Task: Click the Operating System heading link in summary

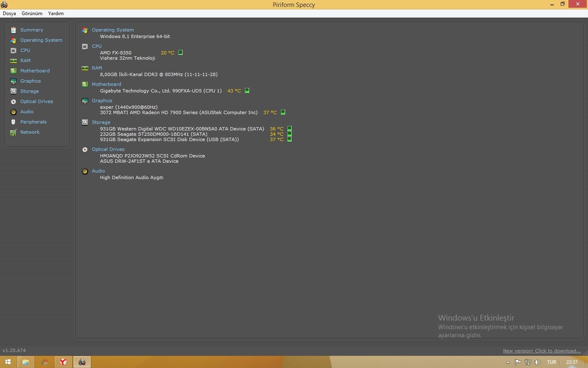Action: tap(113, 30)
